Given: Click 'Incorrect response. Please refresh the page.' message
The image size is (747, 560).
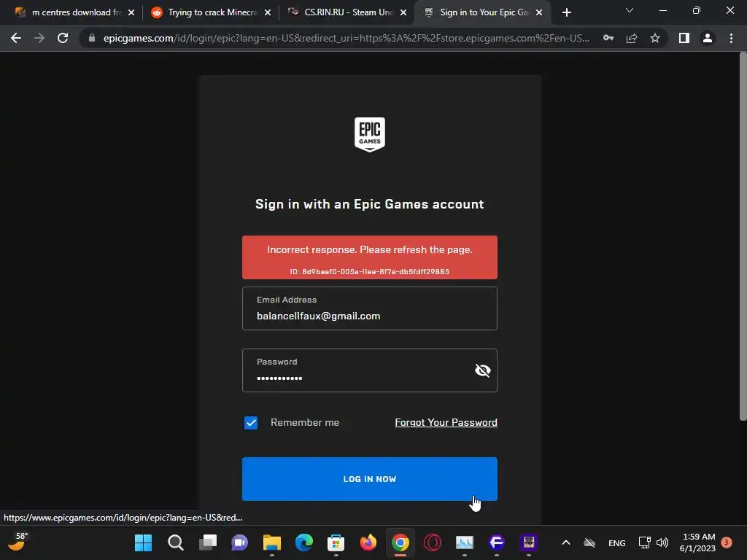Looking at the screenshot, I should coord(370,249).
